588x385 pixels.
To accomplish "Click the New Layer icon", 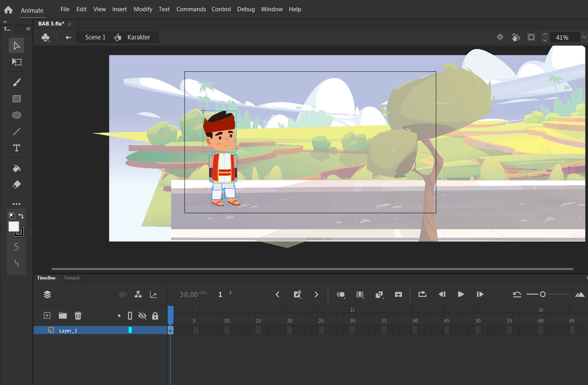I will 47,315.
